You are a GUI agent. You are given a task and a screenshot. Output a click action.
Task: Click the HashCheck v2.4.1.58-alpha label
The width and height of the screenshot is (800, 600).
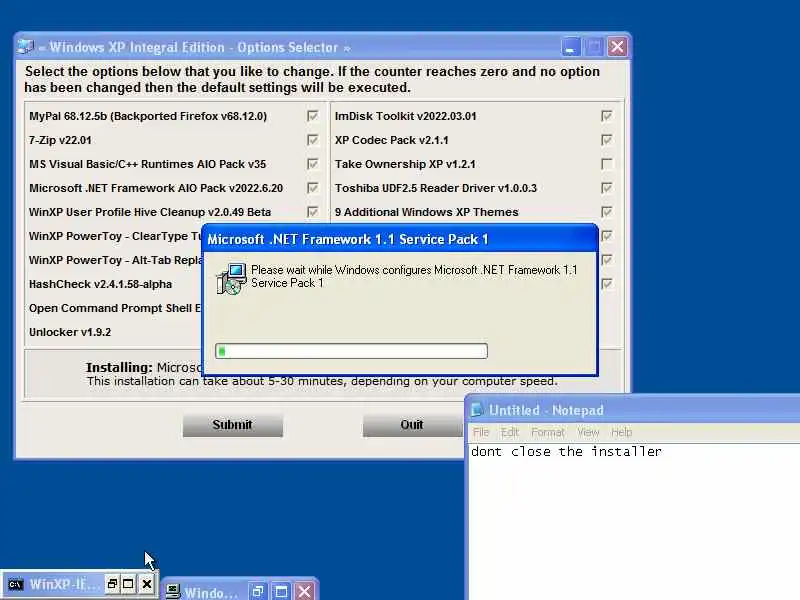(x=101, y=284)
